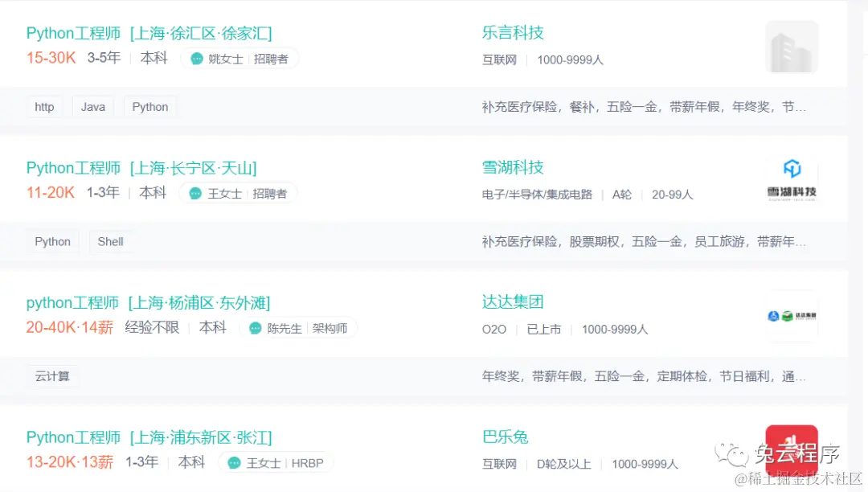The width and height of the screenshot is (868, 492).
Task: Click the 11-20K salary text
Action: tap(51, 193)
